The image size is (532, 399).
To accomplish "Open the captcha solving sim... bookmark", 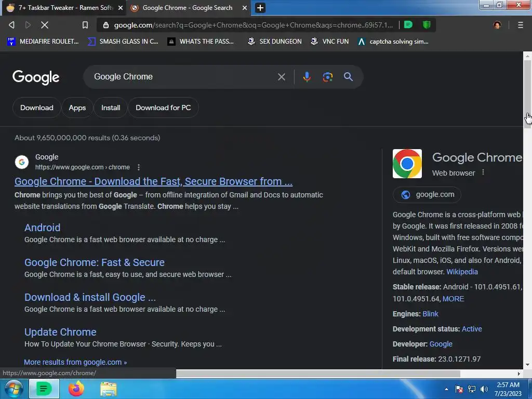I will coord(393,42).
